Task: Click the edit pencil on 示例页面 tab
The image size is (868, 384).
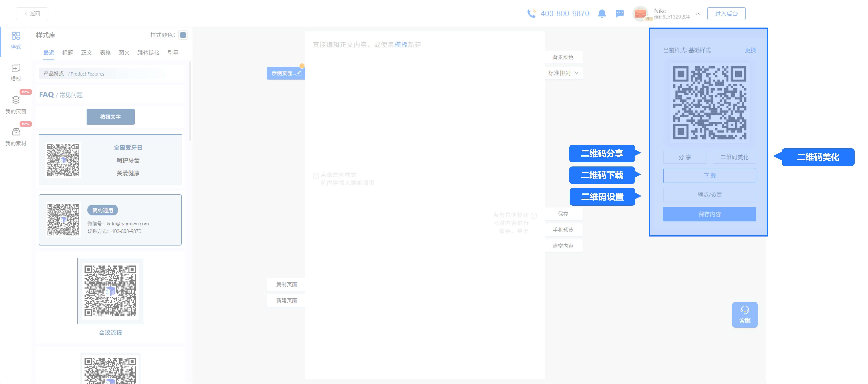Action: pos(299,73)
